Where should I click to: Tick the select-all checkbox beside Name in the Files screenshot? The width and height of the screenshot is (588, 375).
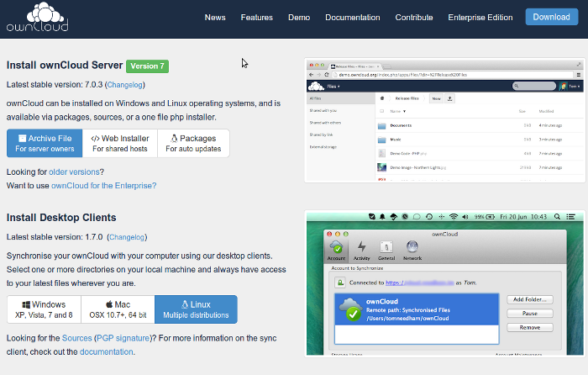[x=381, y=112]
